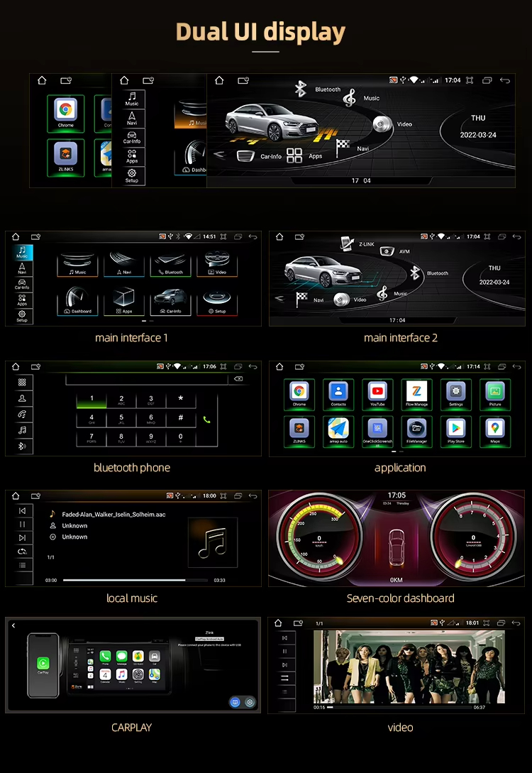
Task: Skip to next video in video player
Action: [284, 664]
